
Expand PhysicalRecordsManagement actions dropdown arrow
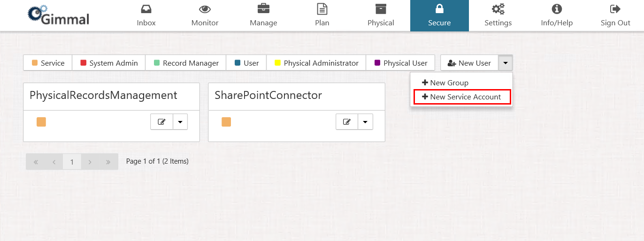click(x=180, y=121)
